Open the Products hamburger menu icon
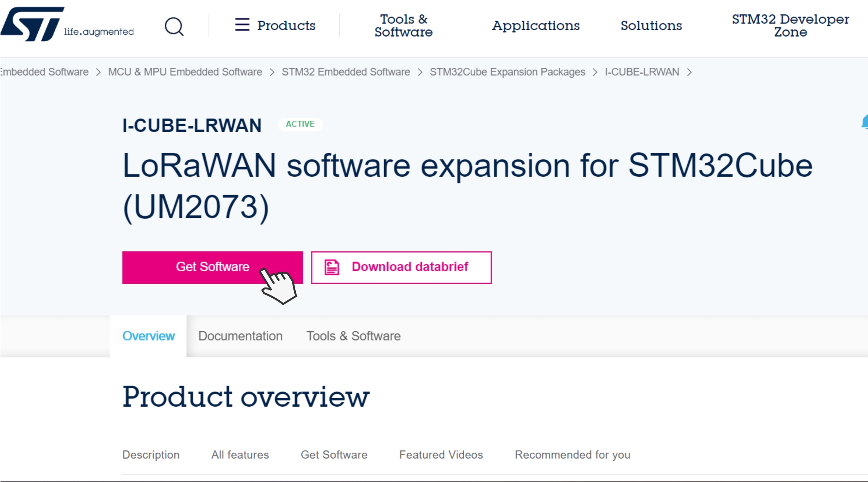 tap(242, 25)
